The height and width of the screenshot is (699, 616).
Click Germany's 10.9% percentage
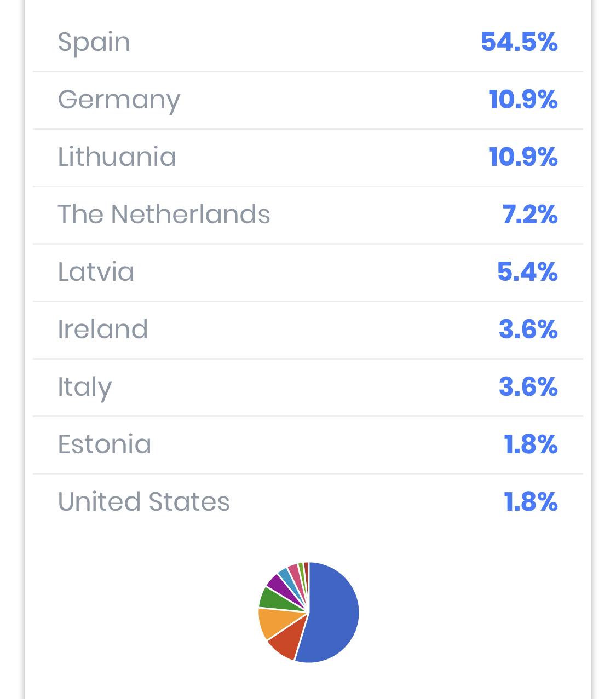pos(523,100)
